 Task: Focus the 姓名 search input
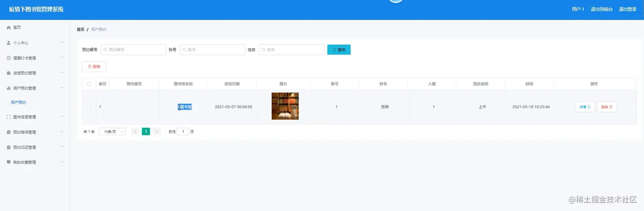292,50
